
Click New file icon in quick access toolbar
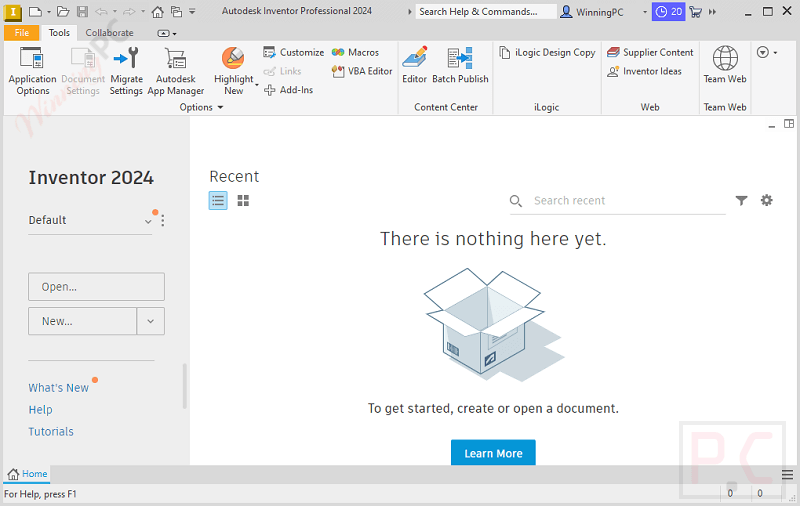(35, 11)
